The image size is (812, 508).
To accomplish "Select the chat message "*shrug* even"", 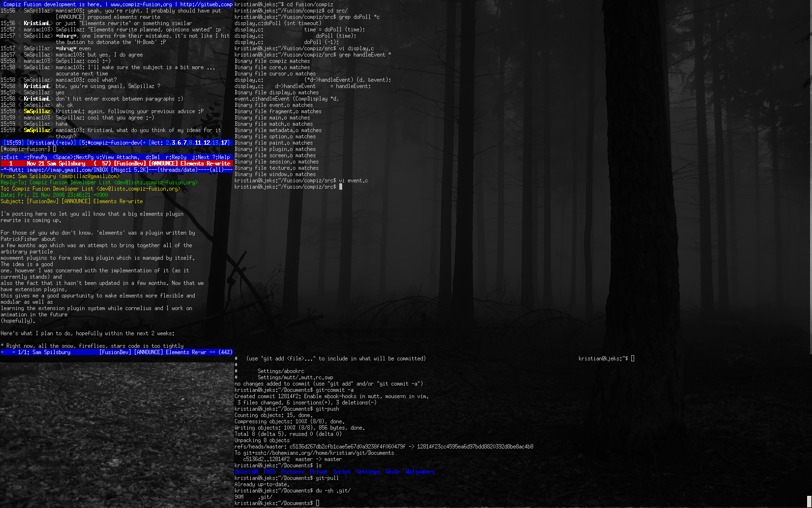I will (73, 48).
